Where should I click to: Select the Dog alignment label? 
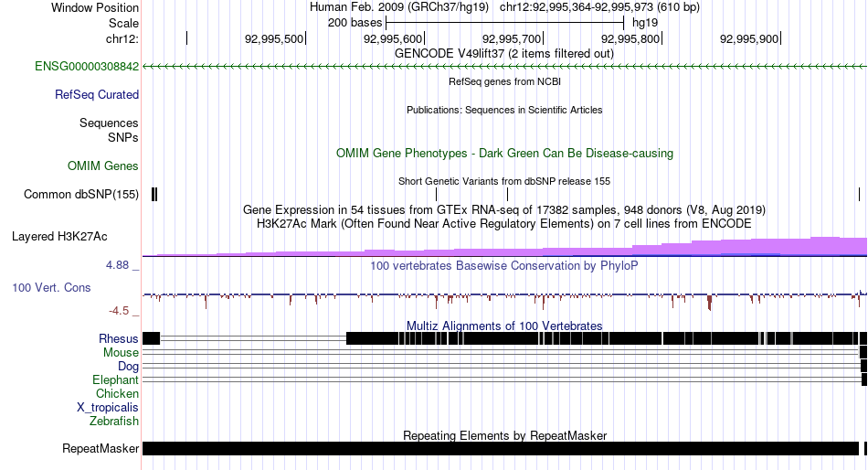point(129,367)
